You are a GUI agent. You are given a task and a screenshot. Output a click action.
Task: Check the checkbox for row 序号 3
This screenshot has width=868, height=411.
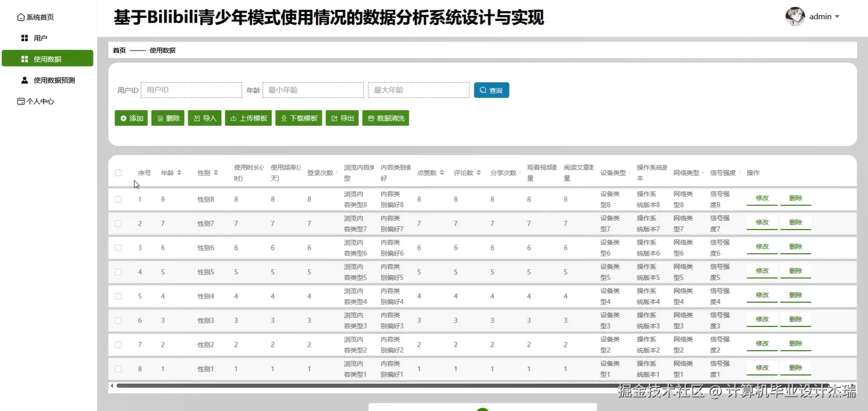click(118, 248)
